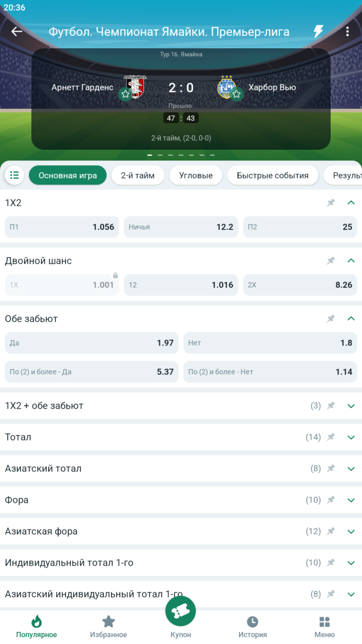The height and width of the screenshot is (644, 362).
Task: Open История clock tab
Action: (252, 627)
